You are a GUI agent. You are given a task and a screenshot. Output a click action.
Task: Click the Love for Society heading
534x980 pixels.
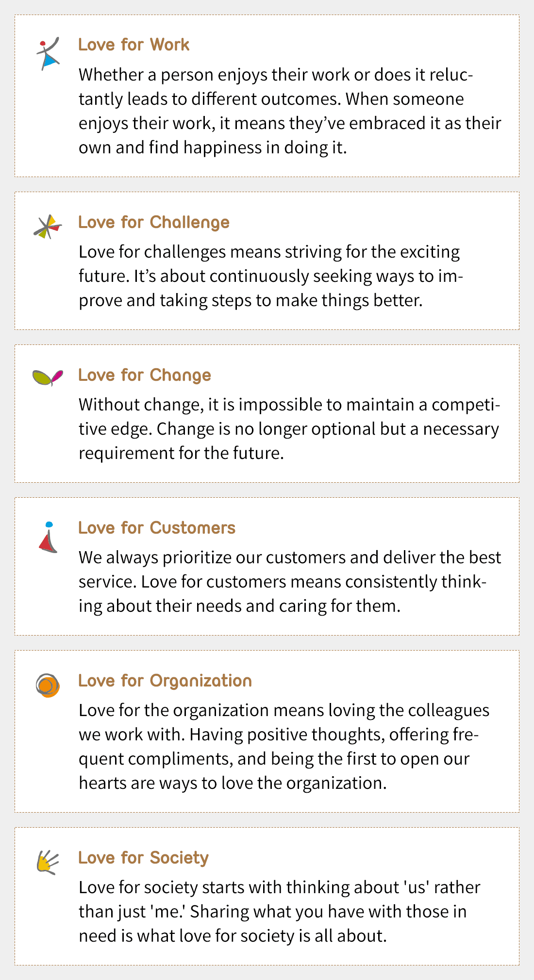(x=143, y=858)
